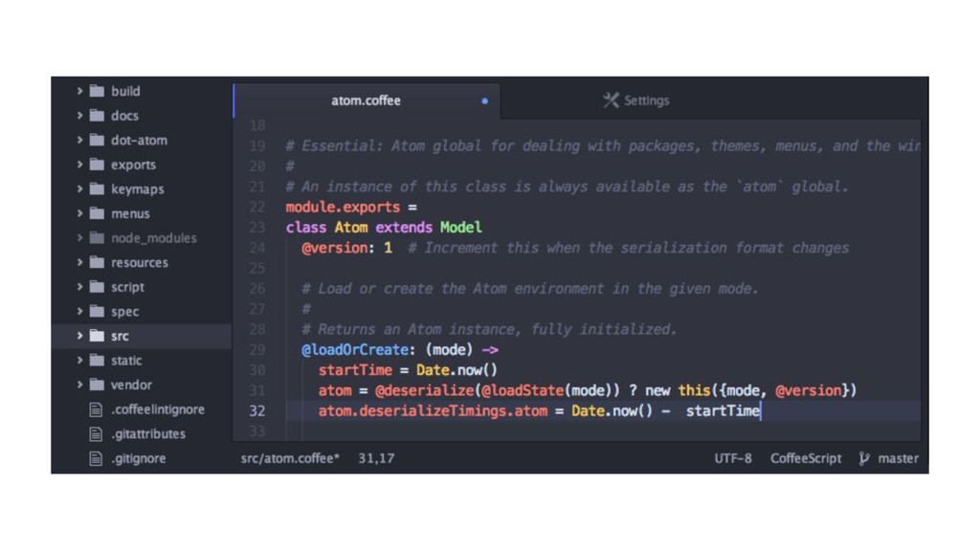This screenshot has height=551, width=980.
Task: Click line number 32 in gutter
Action: (x=257, y=411)
